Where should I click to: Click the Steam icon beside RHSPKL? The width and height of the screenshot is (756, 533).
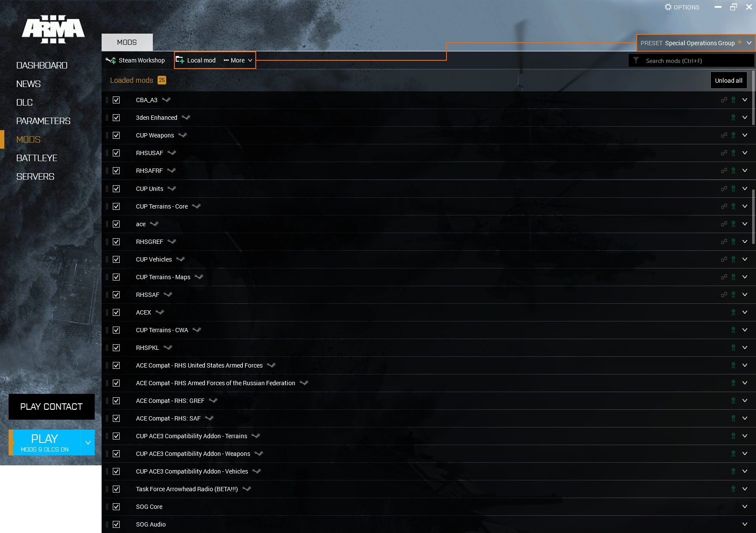pyautogui.click(x=168, y=348)
